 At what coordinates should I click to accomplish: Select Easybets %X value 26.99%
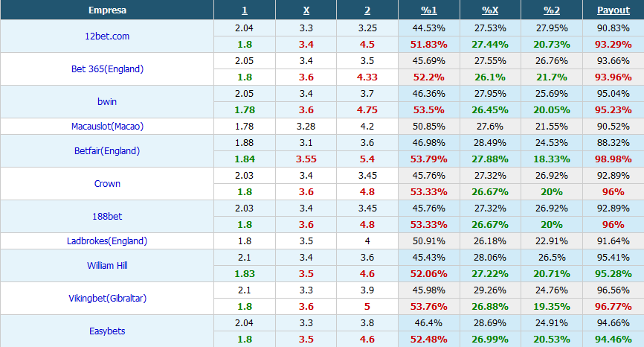[x=490, y=340]
